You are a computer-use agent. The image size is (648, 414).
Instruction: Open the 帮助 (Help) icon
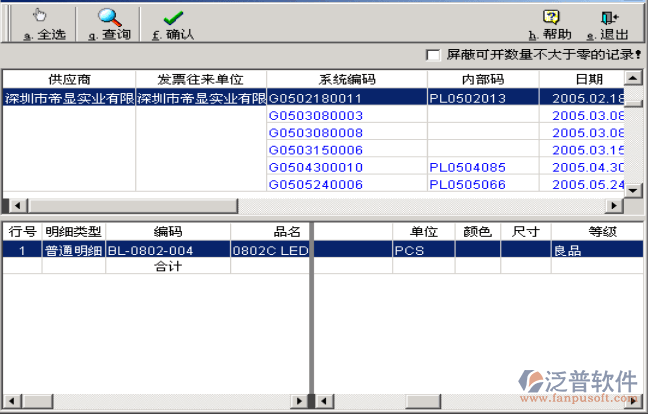pos(550,16)
